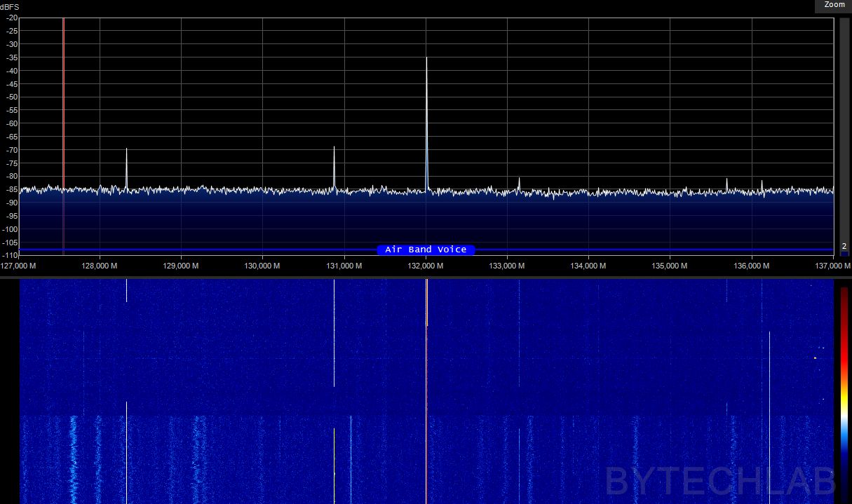
Task: Click the bright 132 MHz waterfall trace
Action: pyautogui.click(x=426, y=391)
